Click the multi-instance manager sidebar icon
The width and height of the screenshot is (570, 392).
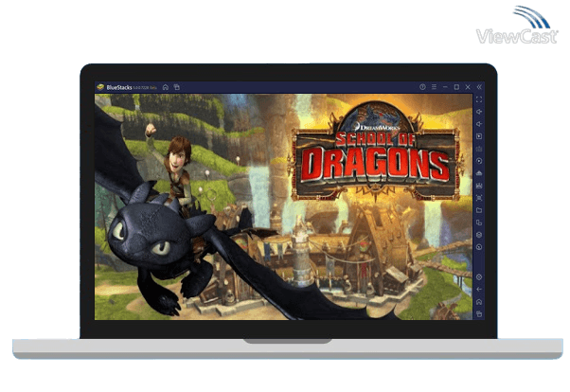479,223
